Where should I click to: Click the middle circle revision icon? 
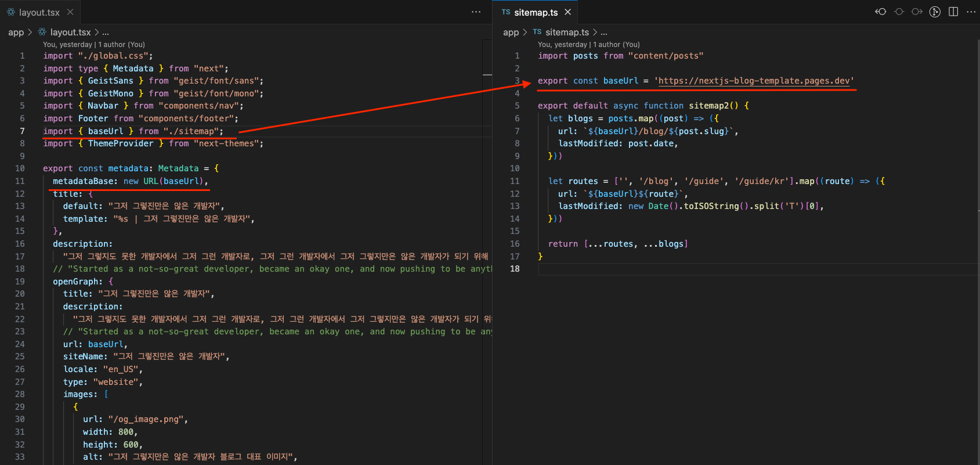(899, 12)
